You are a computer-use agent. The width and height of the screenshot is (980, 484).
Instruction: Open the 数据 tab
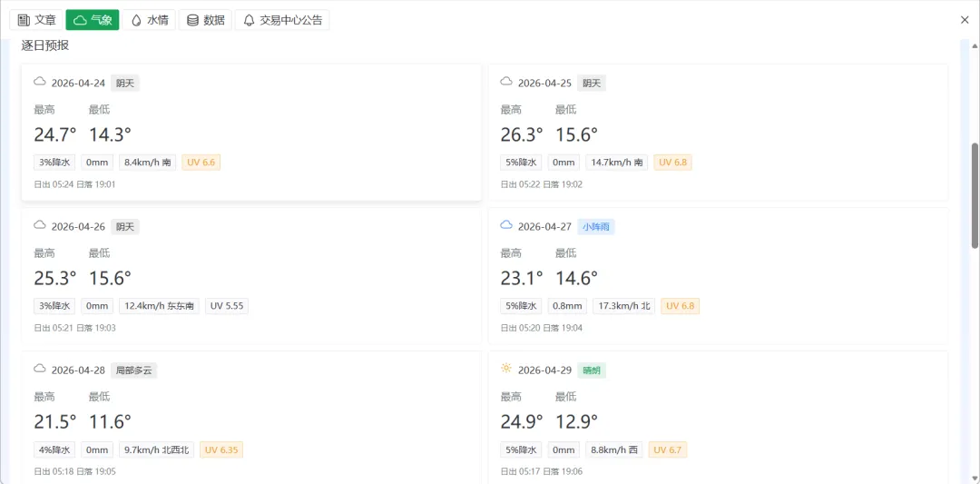205,20
